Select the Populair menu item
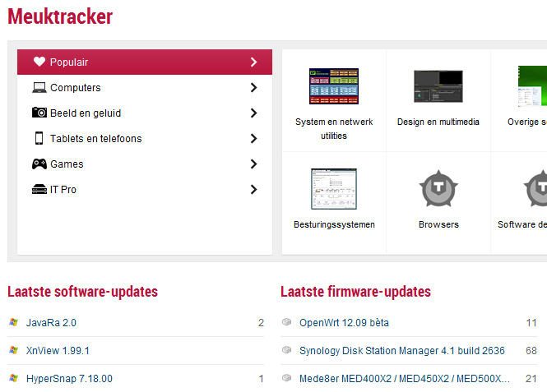 [x=145, y=62]
